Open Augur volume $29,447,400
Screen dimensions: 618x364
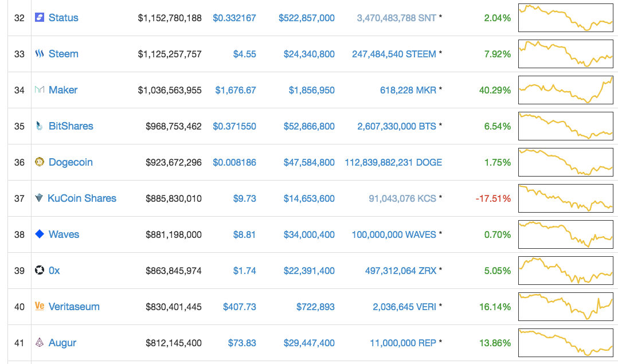pos(310,343)
